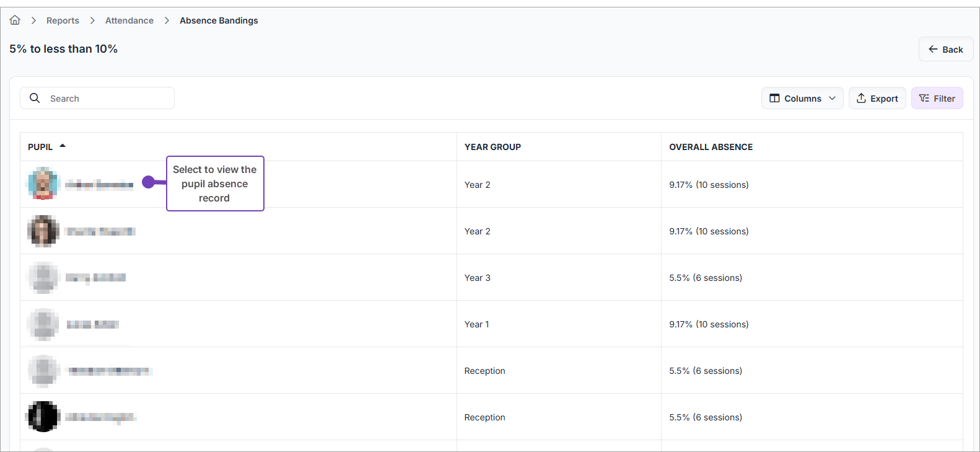
Task: Open the Columns dropdown
Action: click(802, 98)
